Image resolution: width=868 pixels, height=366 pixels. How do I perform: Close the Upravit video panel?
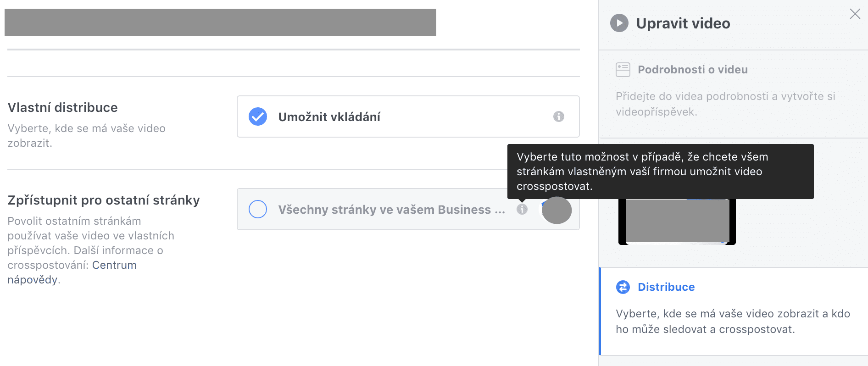point(855,14)
